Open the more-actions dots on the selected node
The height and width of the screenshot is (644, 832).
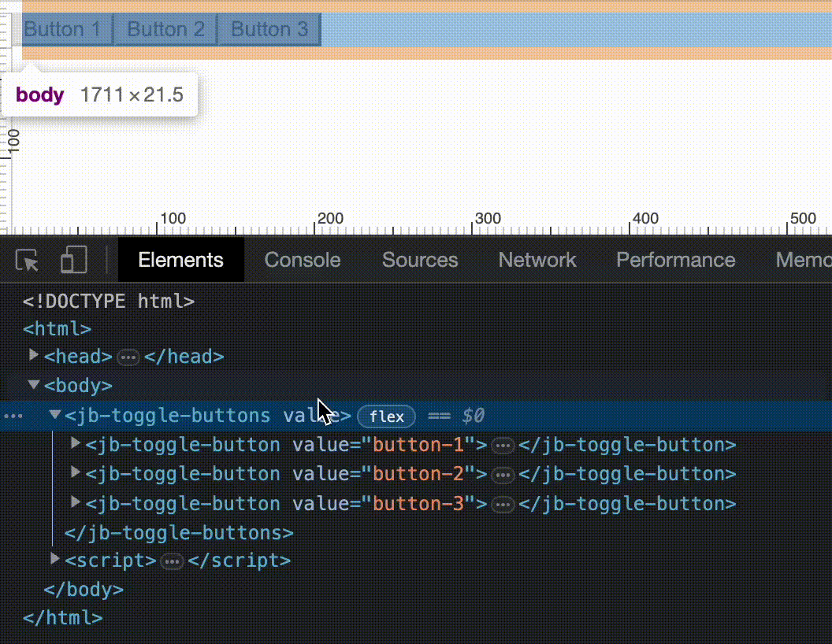tap(13, 416)
